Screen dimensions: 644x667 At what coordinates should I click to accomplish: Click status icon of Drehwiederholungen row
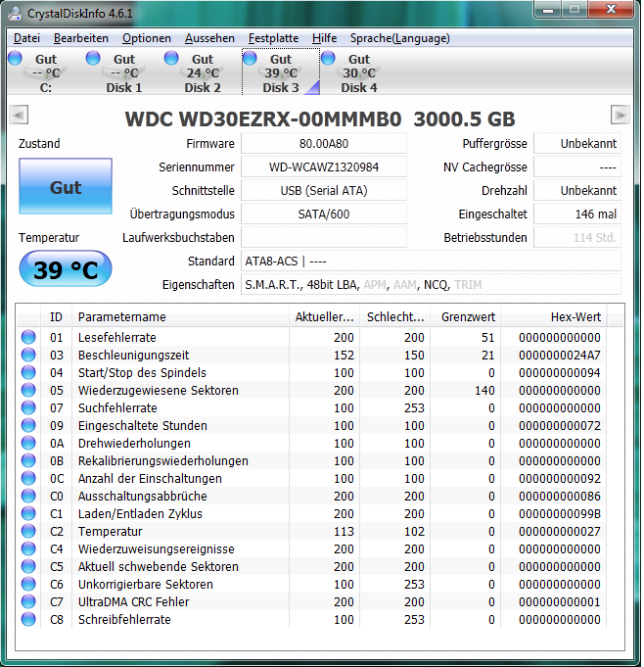(28, 443)
